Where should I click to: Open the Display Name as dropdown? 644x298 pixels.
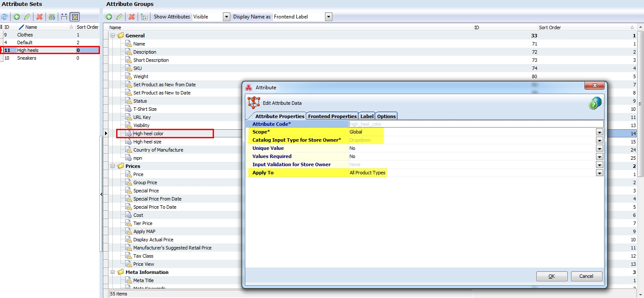(x=328, y=17)
